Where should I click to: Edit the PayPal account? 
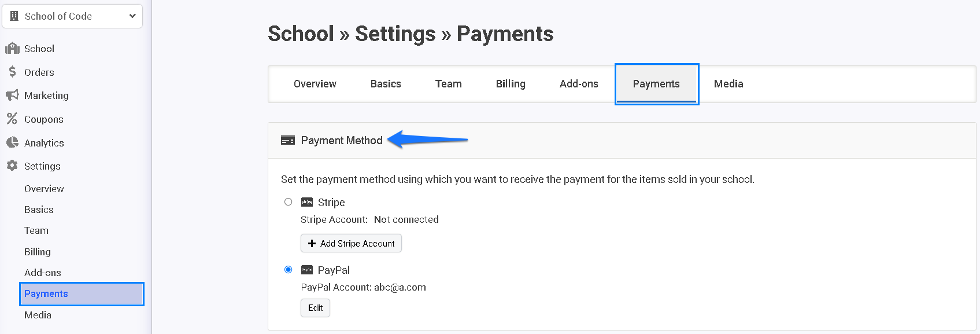tap(315, 308)
